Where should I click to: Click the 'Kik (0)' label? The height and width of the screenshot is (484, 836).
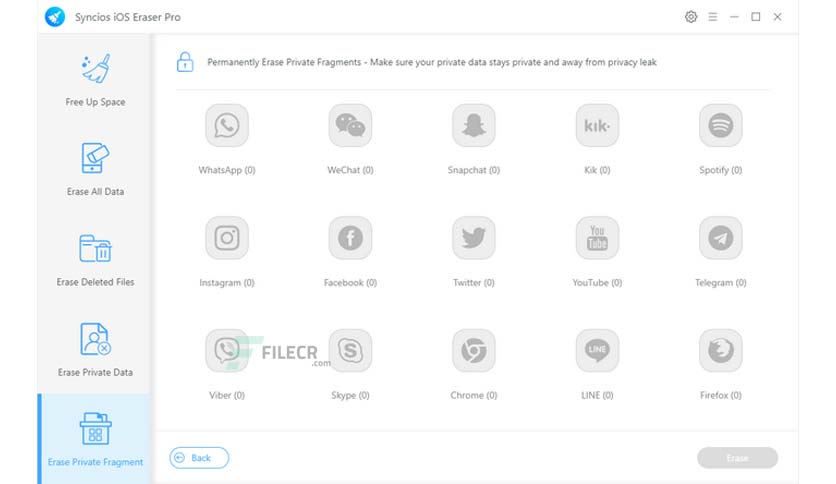click(x=597, y=170)
